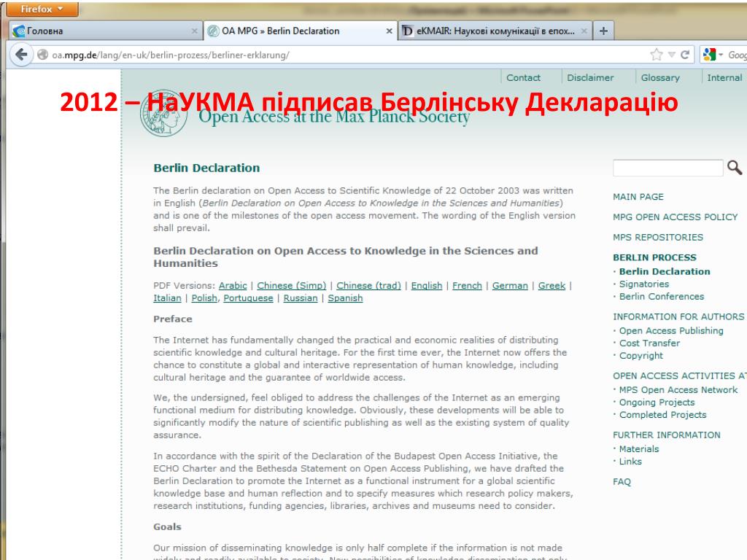Open a new tab with plus button
The image size is (747, 560).
603,31
